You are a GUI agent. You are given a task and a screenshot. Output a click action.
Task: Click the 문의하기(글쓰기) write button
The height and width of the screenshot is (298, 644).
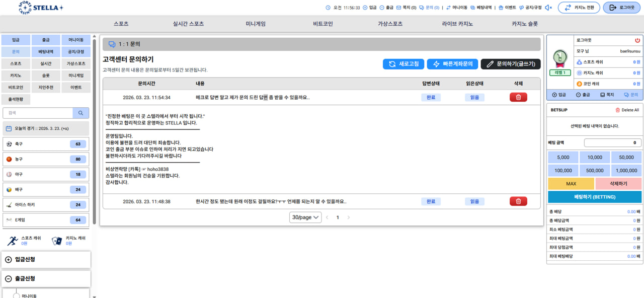(511, 64)
